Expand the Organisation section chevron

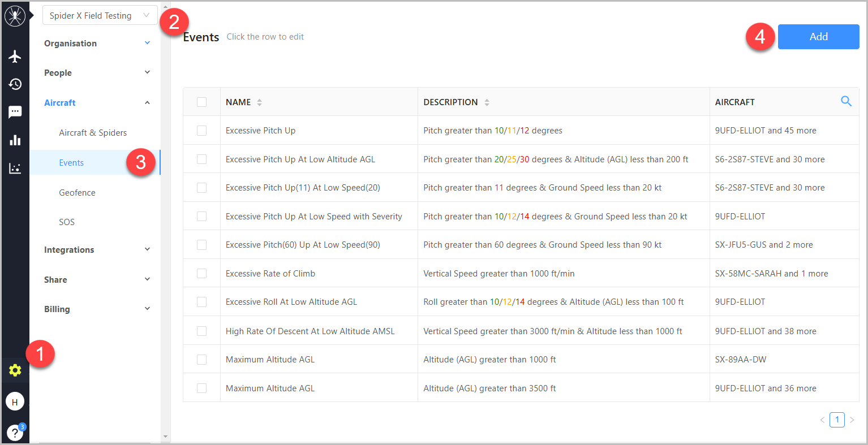147,43
